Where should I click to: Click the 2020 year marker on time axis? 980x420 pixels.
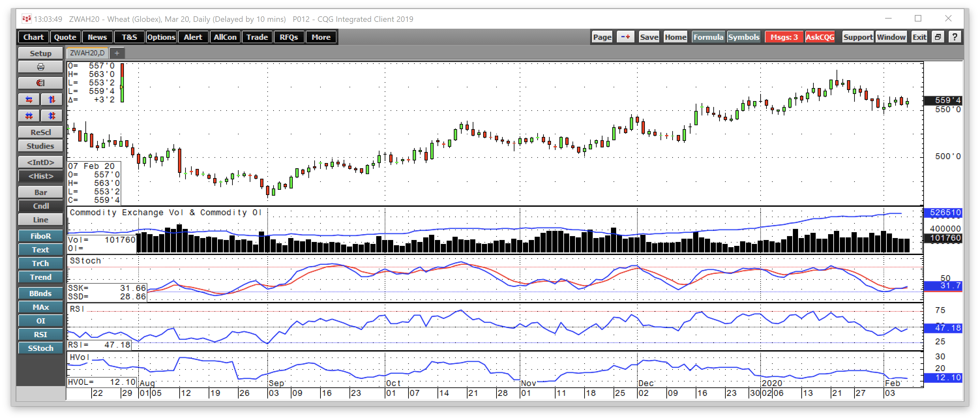[x=772, y=383]
